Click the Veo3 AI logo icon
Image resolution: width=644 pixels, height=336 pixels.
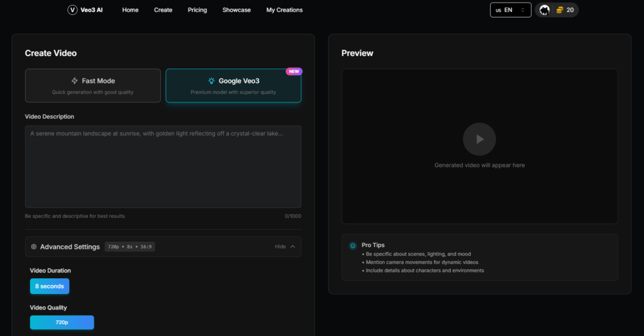[72, 10]
